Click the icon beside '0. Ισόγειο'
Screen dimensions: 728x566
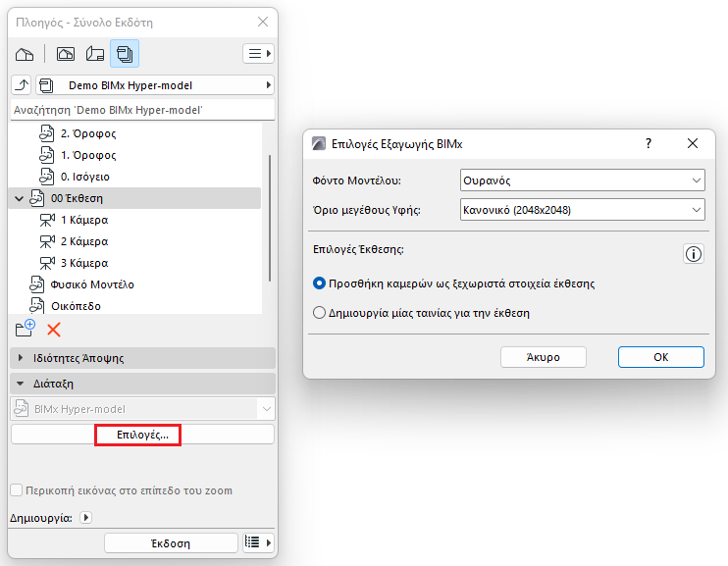coord(46,177)
